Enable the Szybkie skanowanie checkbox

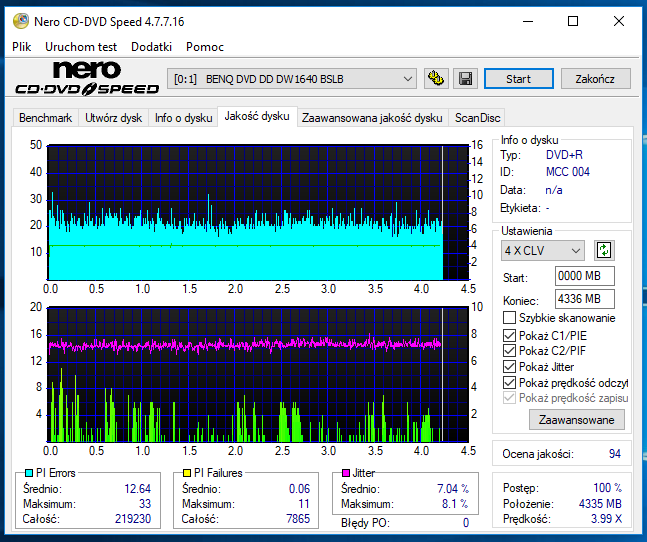point(509,318)
